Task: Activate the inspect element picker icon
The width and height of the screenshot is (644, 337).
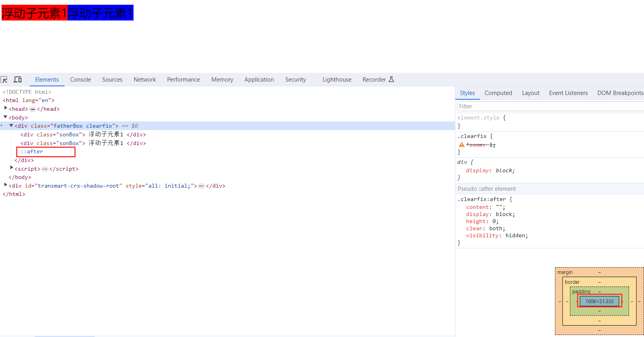Action: 4,80
